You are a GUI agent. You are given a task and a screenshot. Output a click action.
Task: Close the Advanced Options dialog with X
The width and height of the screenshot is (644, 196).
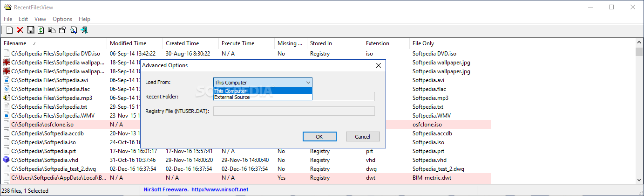tap(379, 65)
